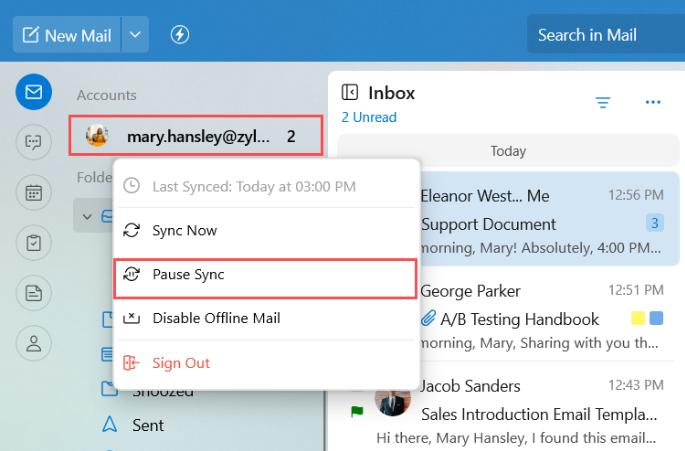Open the Contacts person icon in sidebar
This screenshot has height=451, width=685.
coord(34,343)
